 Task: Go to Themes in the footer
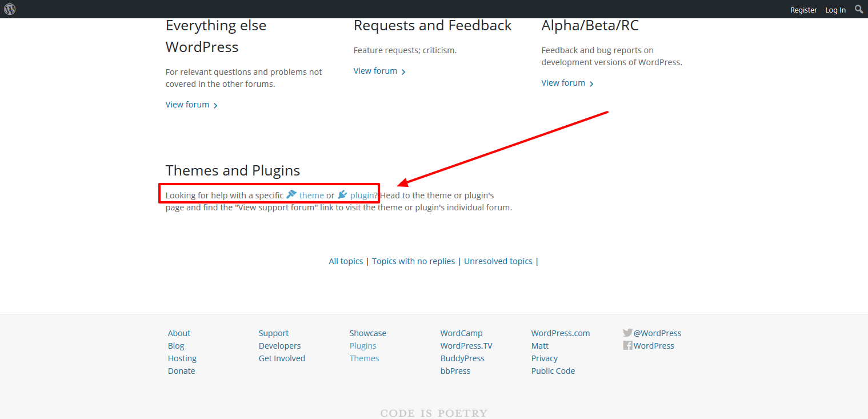point(365,358)
